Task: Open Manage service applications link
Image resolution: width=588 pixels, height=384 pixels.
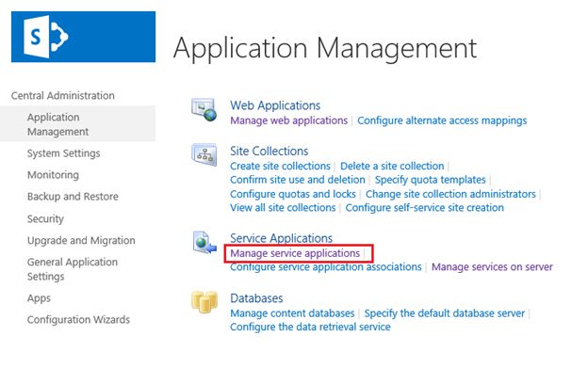Action: pos(295,253)
